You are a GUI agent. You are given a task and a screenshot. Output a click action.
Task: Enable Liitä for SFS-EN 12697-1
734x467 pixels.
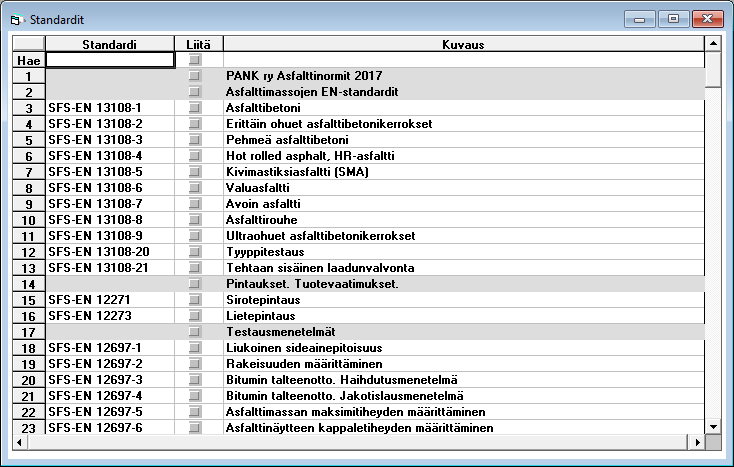(195, 348)
